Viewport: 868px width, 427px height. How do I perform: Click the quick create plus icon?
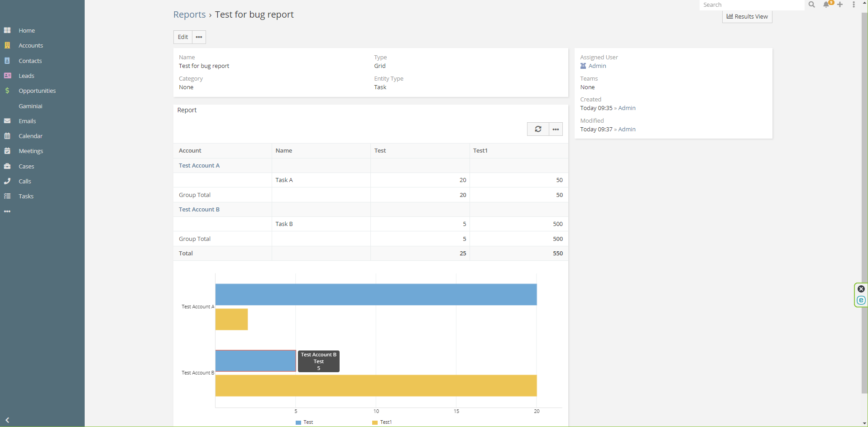click(x=840, y=5)
